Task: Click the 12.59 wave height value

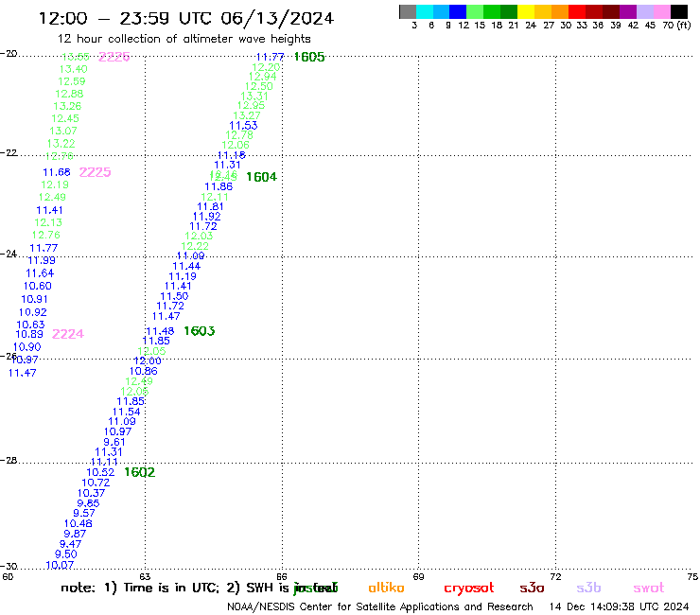Action: 72,81
